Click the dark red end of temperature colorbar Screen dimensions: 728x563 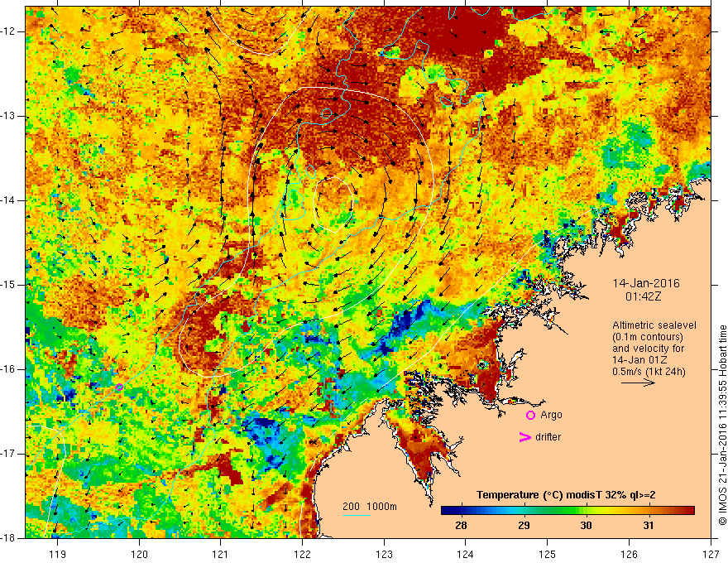coord(688,511)
